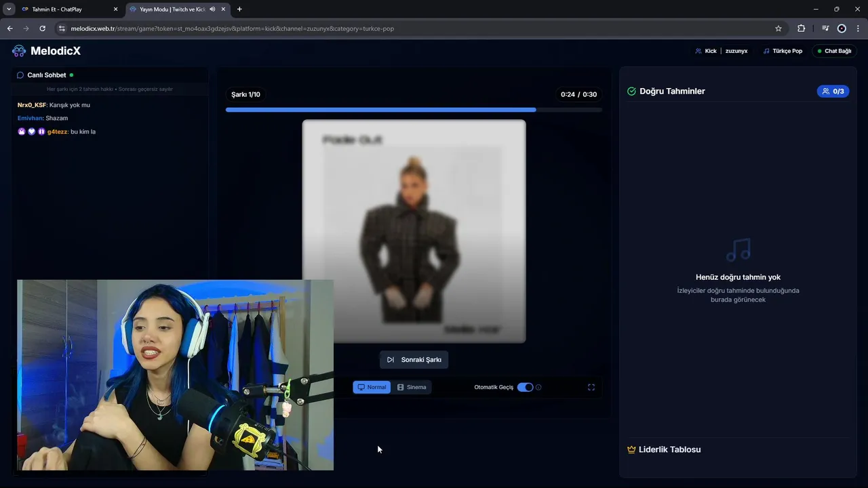Skip with the Sonraki Şarkı button
Image resolution: width=868 pixels, height=488 pixels.
[x=414, y=360]
